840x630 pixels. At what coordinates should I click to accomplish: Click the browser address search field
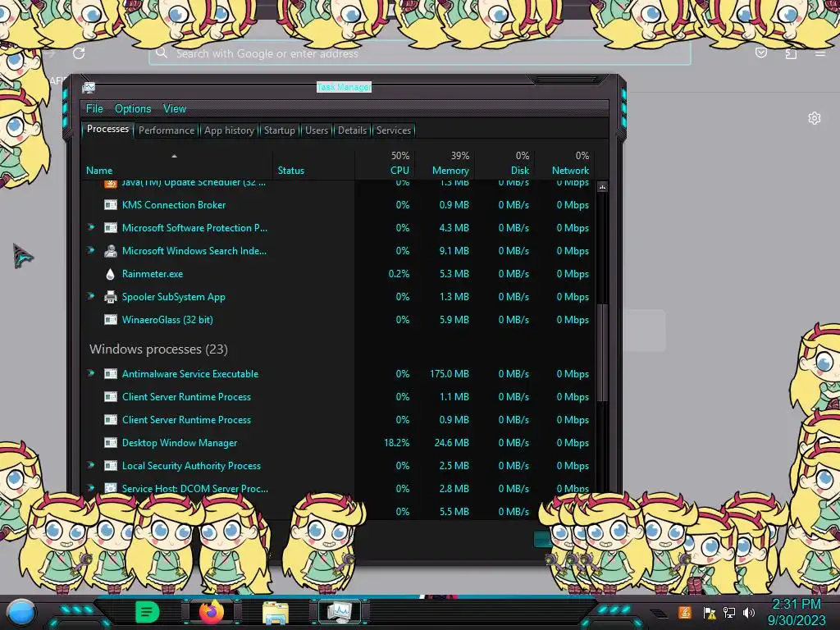click(x=420, y=53)
